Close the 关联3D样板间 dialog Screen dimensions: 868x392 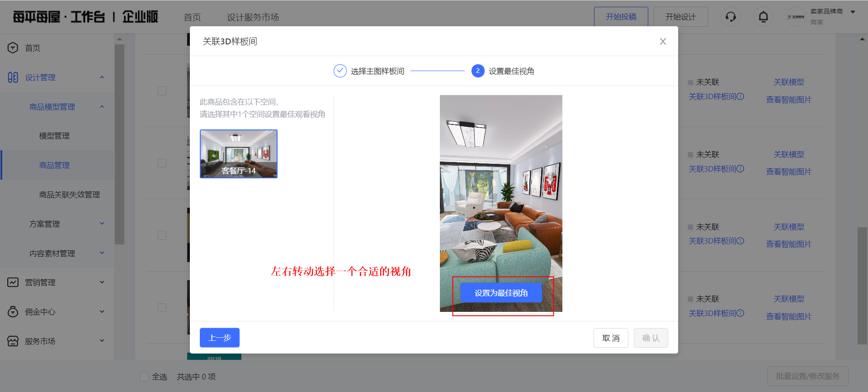point(663,42)
